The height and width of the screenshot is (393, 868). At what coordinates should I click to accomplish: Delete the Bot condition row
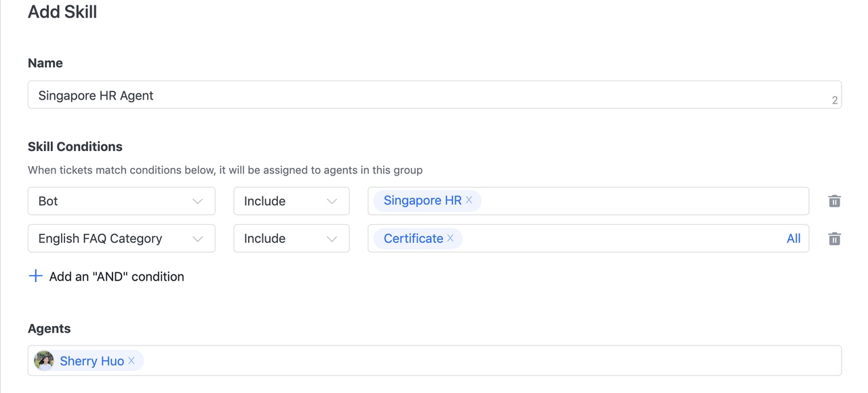pyautogui.click(x=834, y=201)
